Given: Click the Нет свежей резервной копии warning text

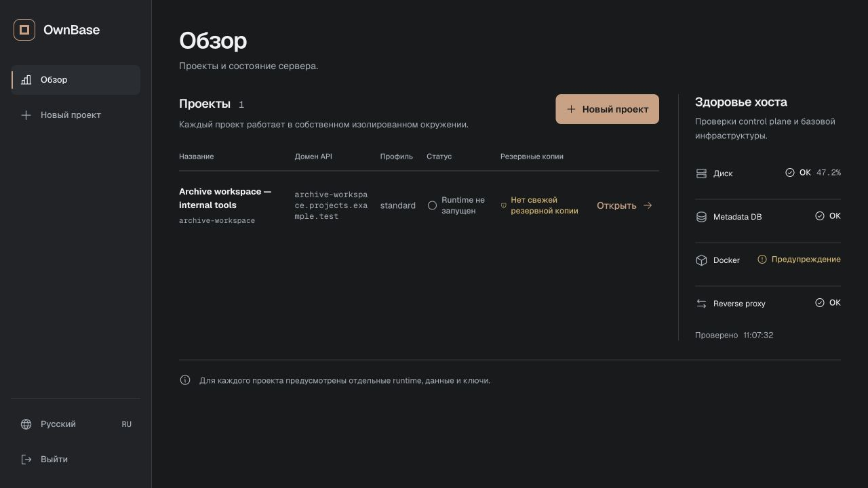Looking at the screenshot, I should pos(545,205).
